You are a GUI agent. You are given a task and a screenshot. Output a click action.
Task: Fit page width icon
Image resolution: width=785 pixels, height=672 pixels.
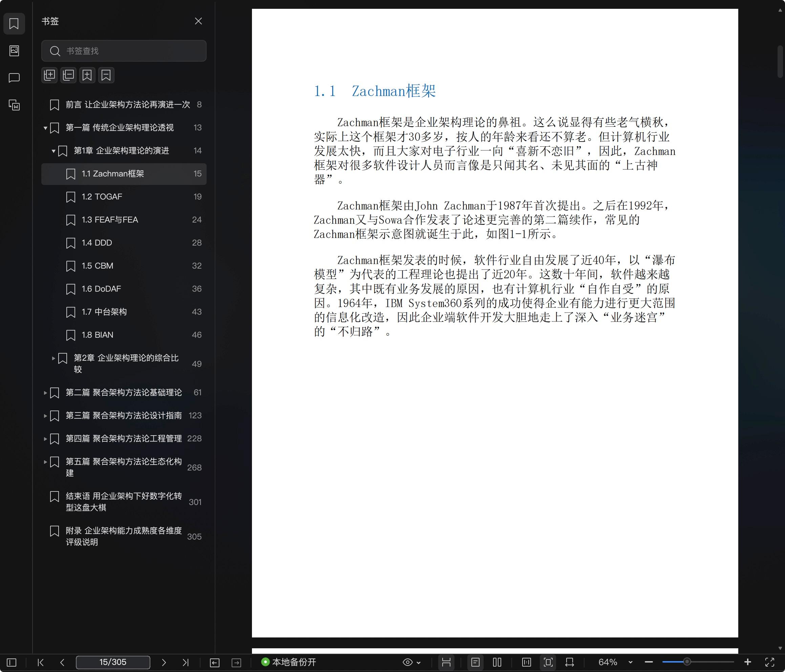569,662
